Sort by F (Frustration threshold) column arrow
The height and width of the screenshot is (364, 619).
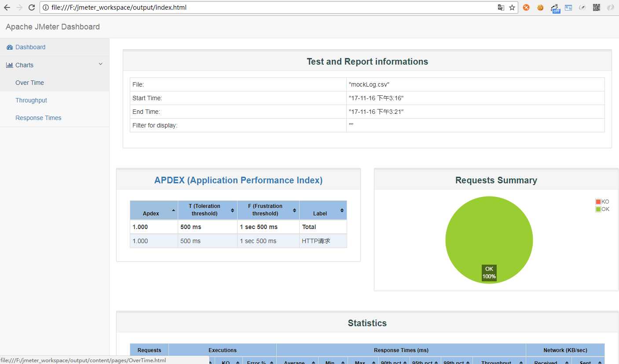coord(295,211)
